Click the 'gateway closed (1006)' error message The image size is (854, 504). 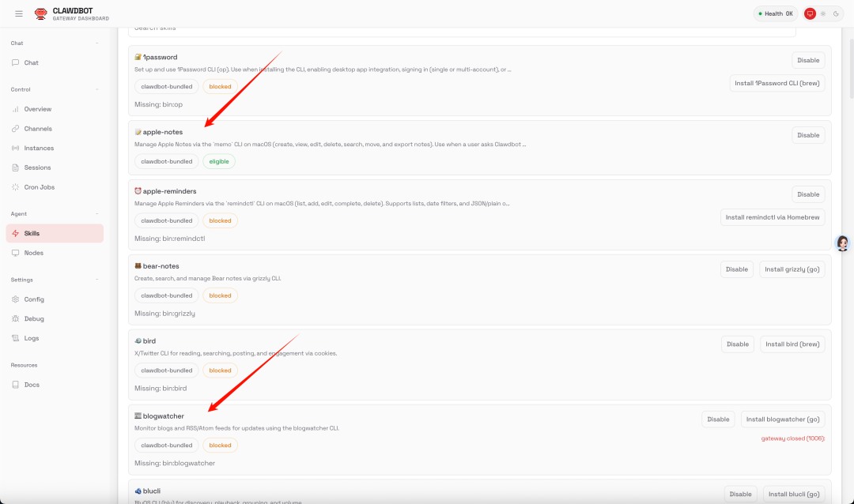pyautogui.click(x=793, y=438)
